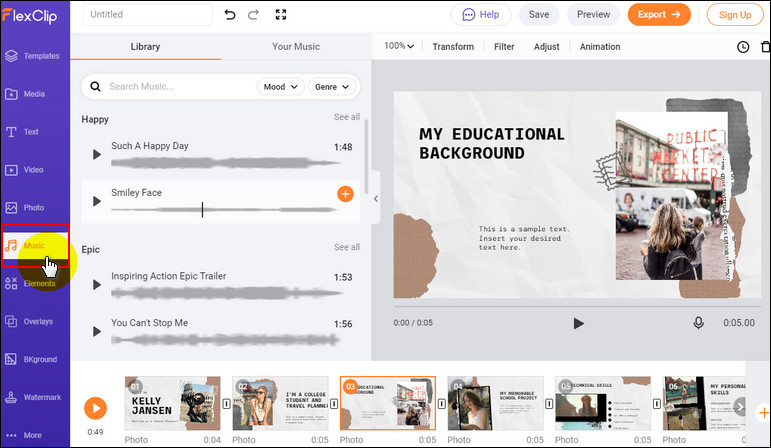Play the Such A Happy Day track
Screen dimensions: 771x448
(x=97, y=154)
